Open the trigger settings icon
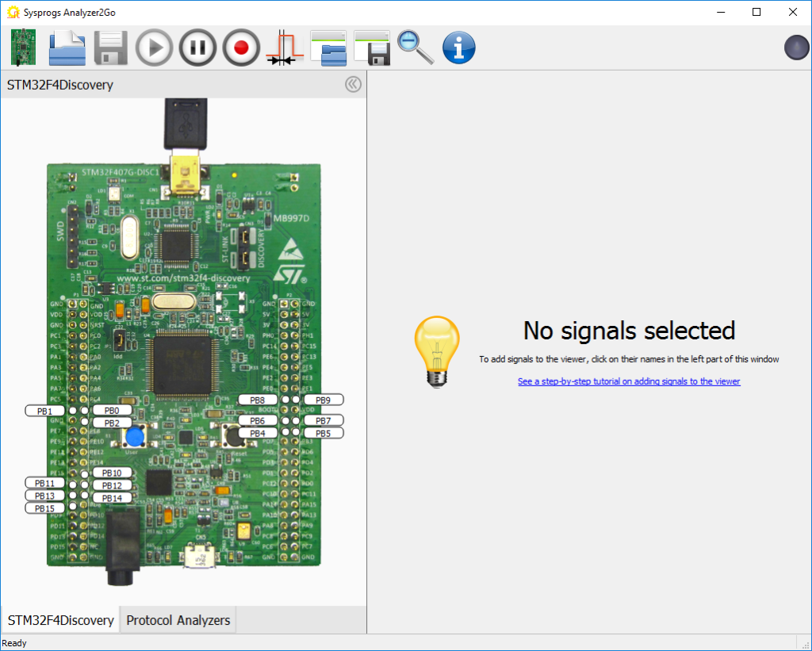Image resolution: width=812 pixels, height=651 pixels. point(285,48)
